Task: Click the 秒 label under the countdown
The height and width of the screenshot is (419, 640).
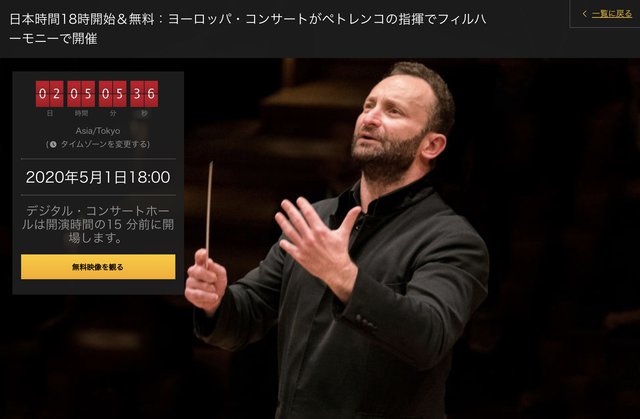Action: (x=144, y=113)
